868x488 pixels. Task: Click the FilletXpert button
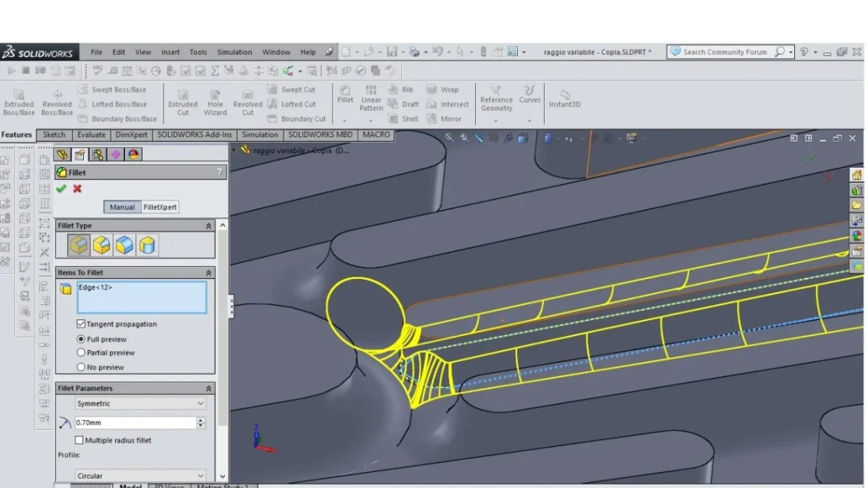[160, 207]
